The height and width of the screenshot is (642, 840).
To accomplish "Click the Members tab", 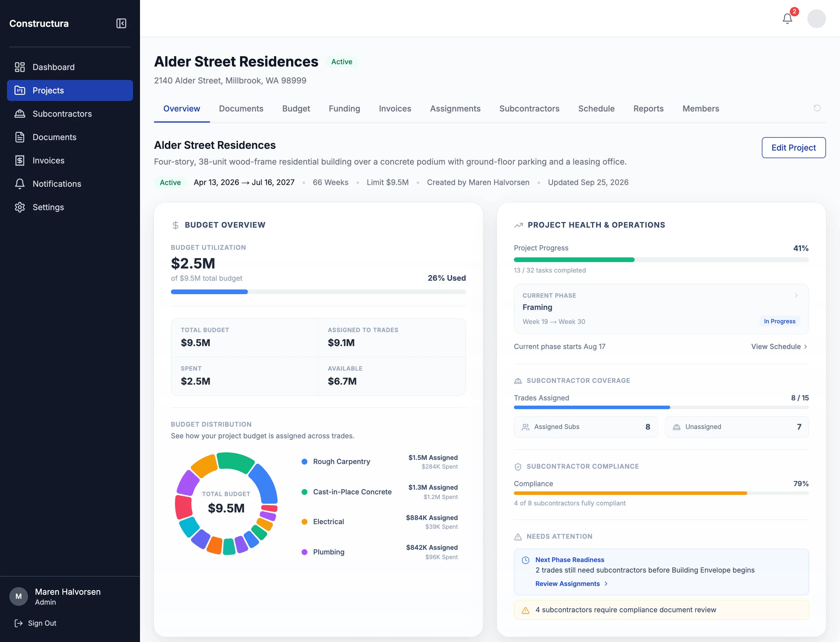I will (x=701, y=109).
